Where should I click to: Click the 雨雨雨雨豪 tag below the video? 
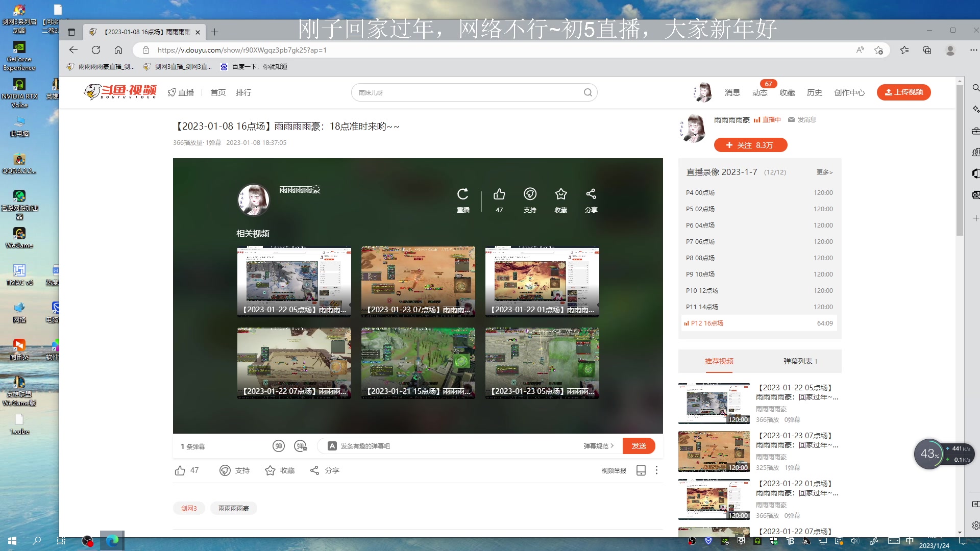234,508
